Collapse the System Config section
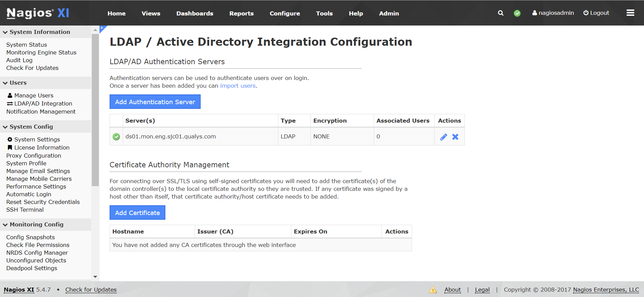Screen dimensions: 644x297 [5, 127]
